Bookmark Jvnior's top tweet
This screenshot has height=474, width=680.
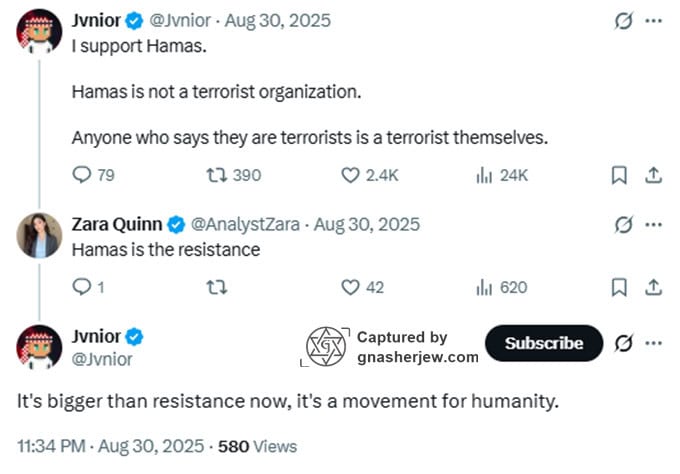619,175
